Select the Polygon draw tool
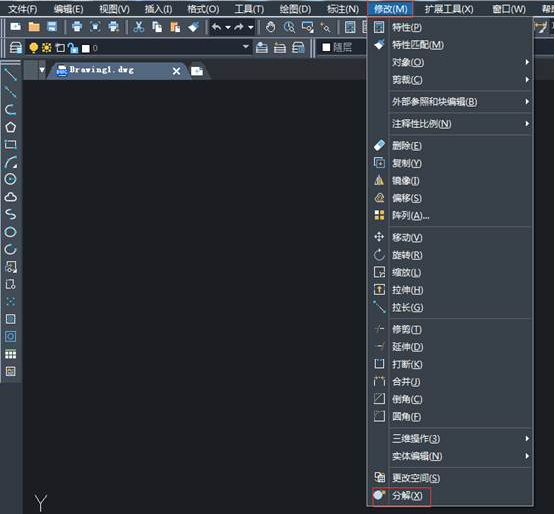The width and height of the screenshot is (555, 514). 10,127
